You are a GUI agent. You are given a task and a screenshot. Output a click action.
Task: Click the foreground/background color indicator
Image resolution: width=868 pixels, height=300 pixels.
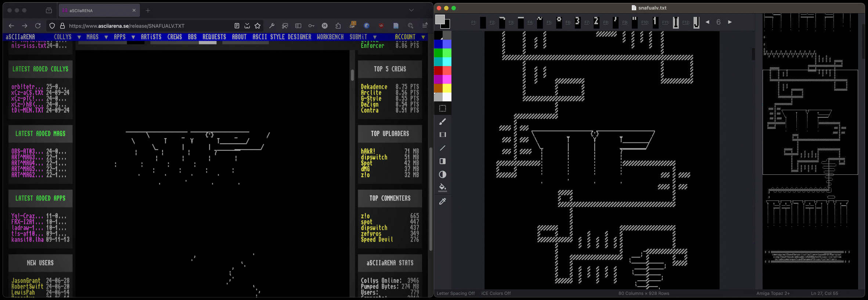pyautogui.click(x=442, y=22)
